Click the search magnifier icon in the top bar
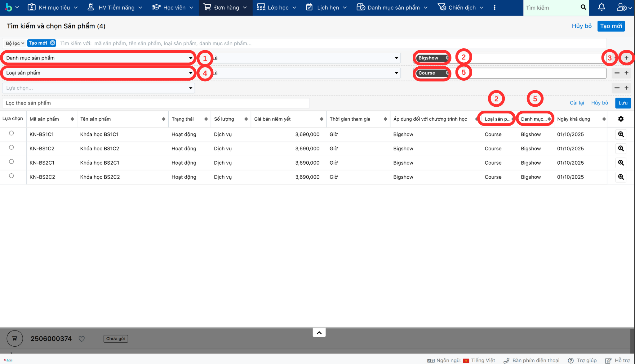635x364 pixels. 583,7
